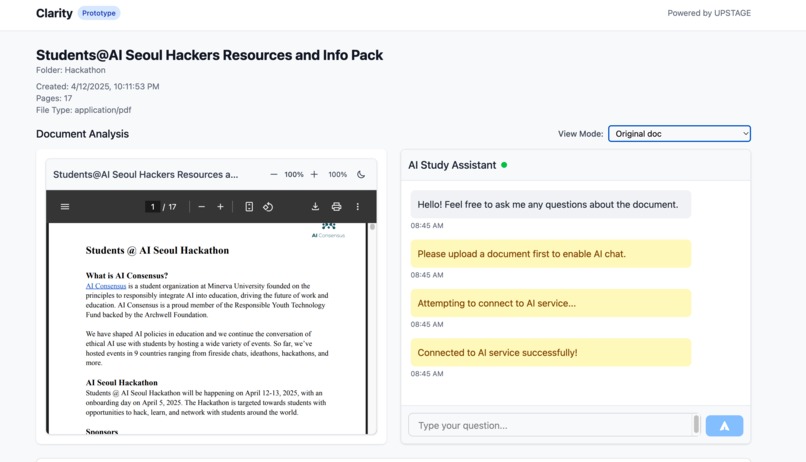Click 'Please upload a document first' message

(x=551, y=254)
